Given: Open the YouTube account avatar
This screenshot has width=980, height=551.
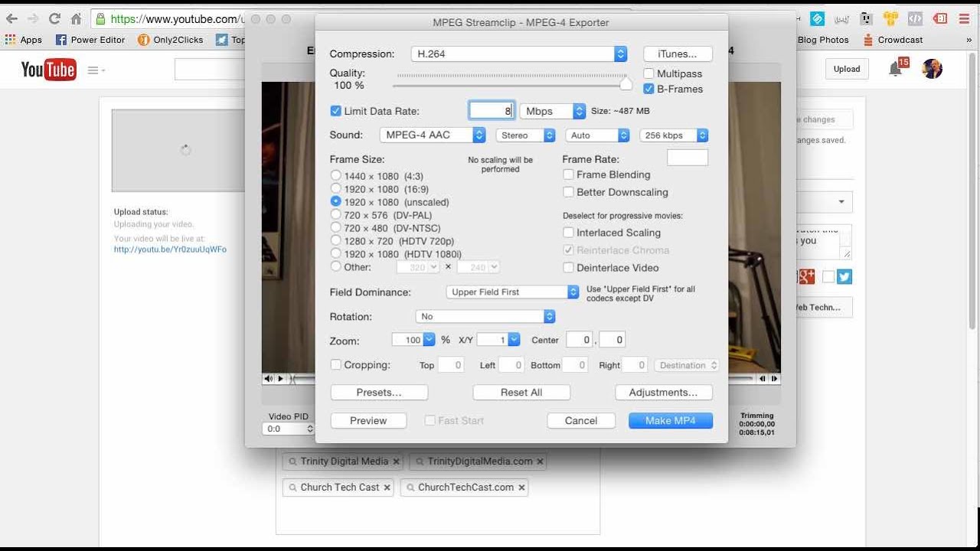Looking at the screenshot, I should [932, 69].
